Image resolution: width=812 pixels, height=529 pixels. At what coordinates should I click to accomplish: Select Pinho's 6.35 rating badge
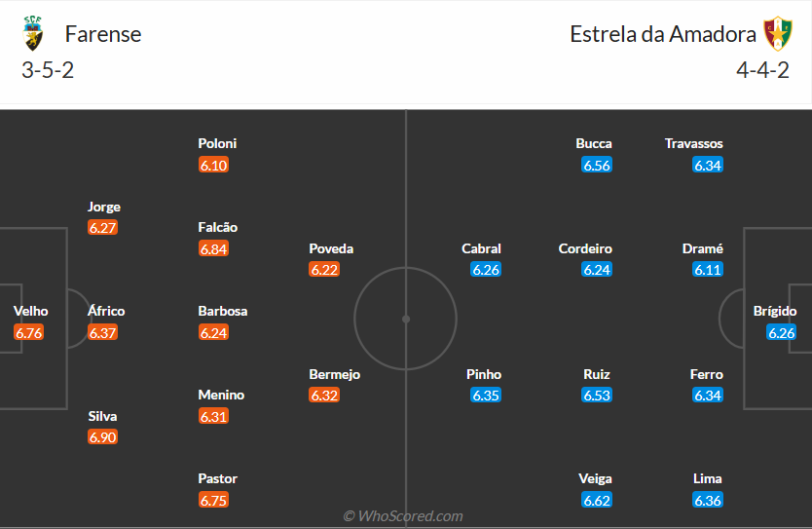tap(486, 396)
